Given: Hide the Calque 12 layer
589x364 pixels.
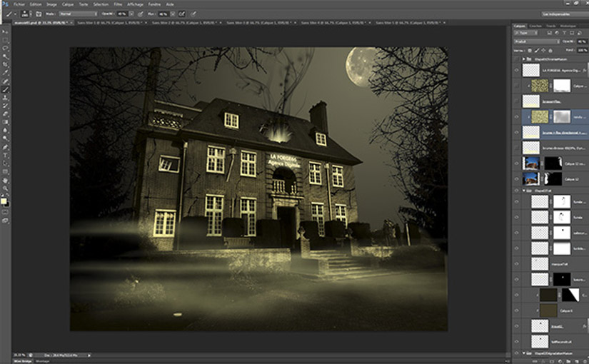Looking at the screenshot, I should pyautogui.click(x=516, y=179).
